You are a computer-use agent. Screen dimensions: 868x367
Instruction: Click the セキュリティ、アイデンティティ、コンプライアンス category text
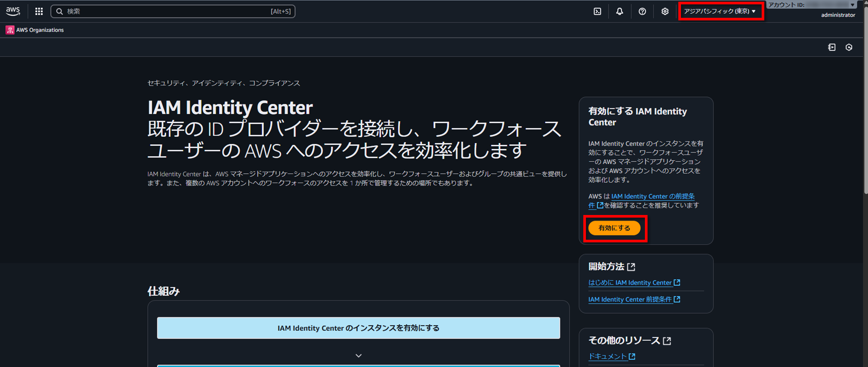click(224, 83)
